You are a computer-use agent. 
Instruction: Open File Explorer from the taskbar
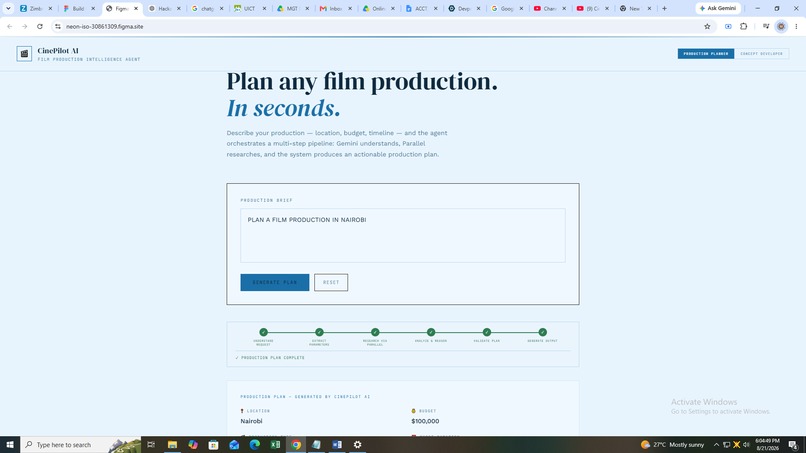click(x=172, y=444)
